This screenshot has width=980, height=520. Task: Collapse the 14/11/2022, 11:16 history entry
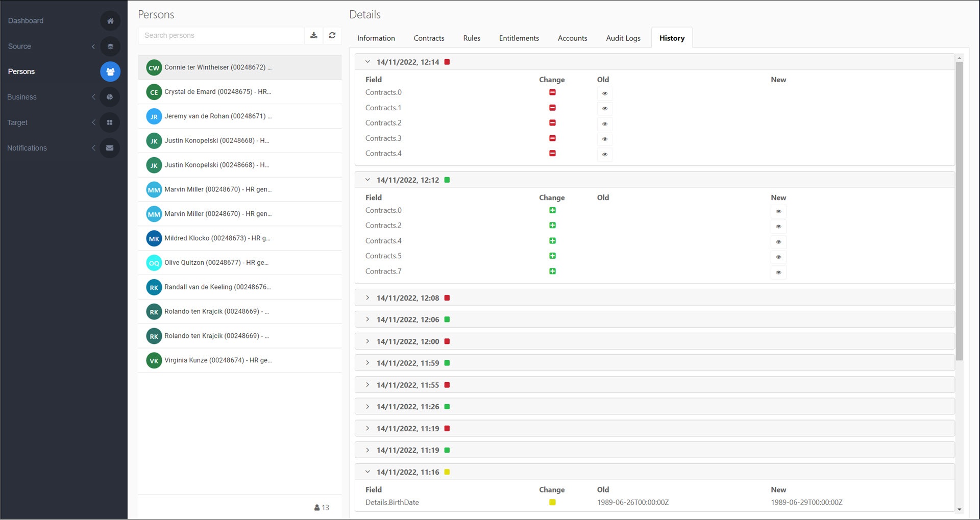click(x=367, y=472)
